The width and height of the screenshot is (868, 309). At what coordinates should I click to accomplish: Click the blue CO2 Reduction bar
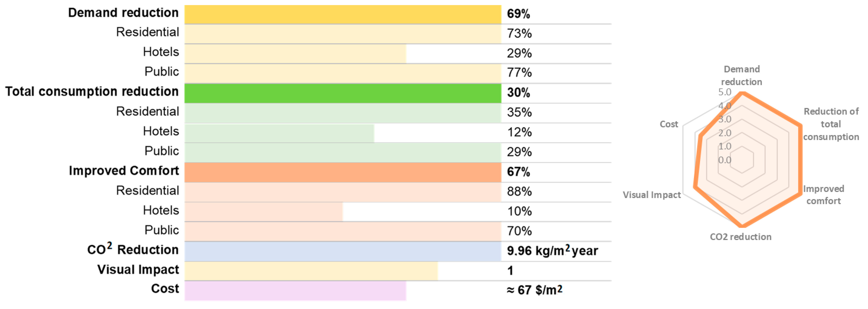pyautogui.click(x=342, y=251)
